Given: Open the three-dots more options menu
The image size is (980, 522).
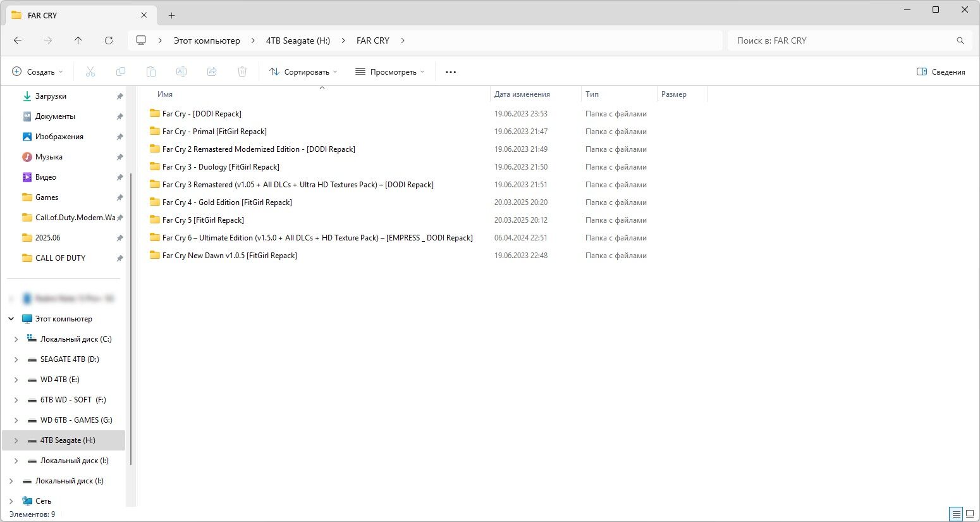Looking at the screenshot, I should click(451, 72).
